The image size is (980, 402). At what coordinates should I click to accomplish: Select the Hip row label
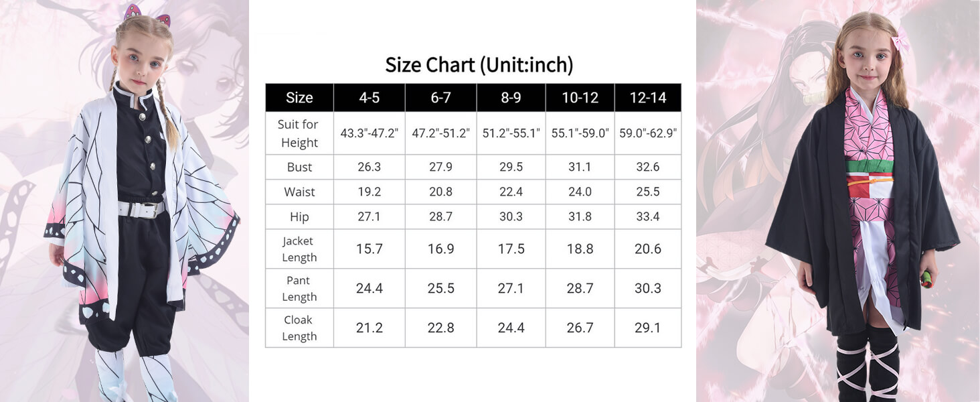[299, 216]
